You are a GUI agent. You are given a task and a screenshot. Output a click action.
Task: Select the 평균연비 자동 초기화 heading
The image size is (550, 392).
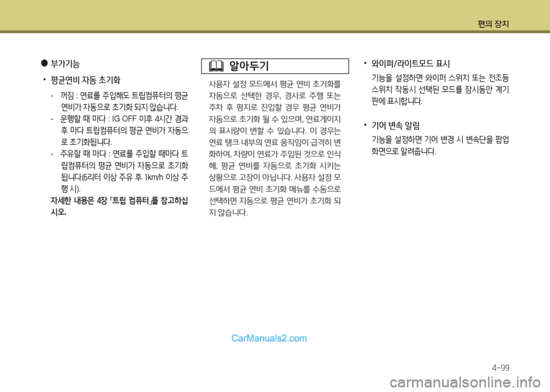[x=85, y=80]
